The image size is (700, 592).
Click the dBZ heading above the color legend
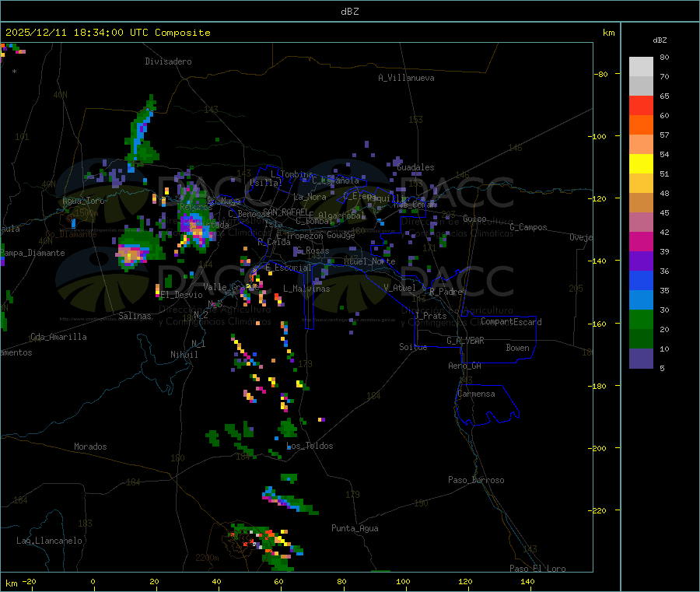click(660, 40)
